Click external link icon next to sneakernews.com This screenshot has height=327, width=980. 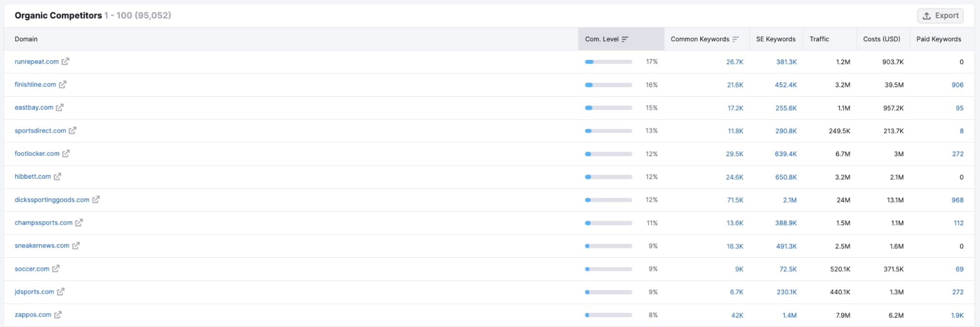(76, 245)
